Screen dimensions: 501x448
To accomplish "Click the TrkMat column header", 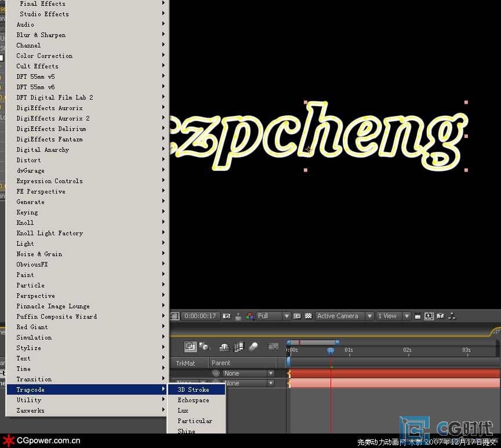I will [x=186, y=363].
